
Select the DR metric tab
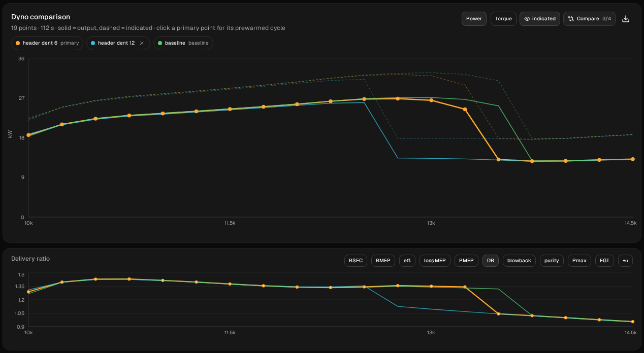(x=491, y=260)
